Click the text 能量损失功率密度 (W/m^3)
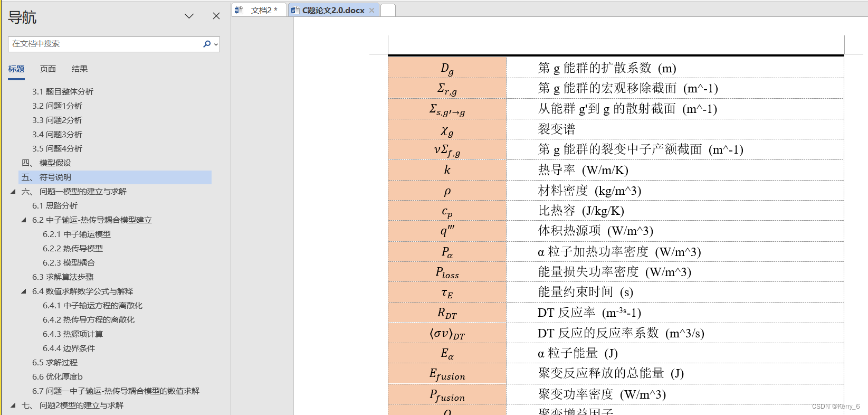Image resolution: width=868 pixels, height=415 pixels. [x=615, y=272]
